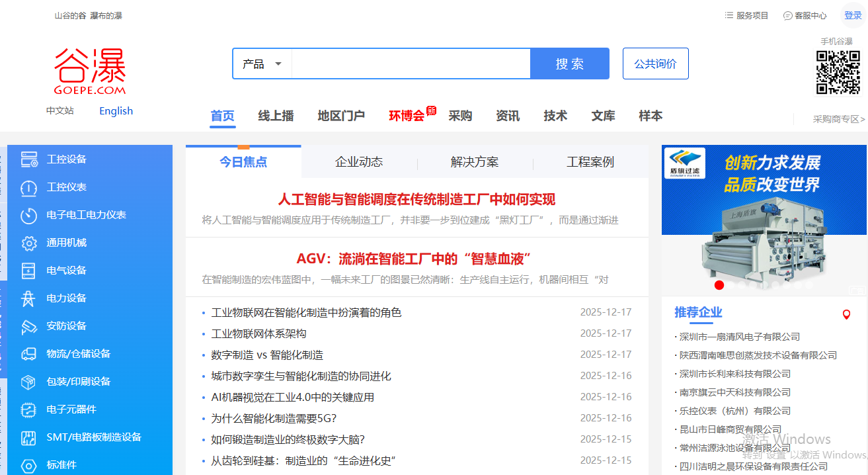Select the first red carousel dot indicator

click(x=719, y=284)
